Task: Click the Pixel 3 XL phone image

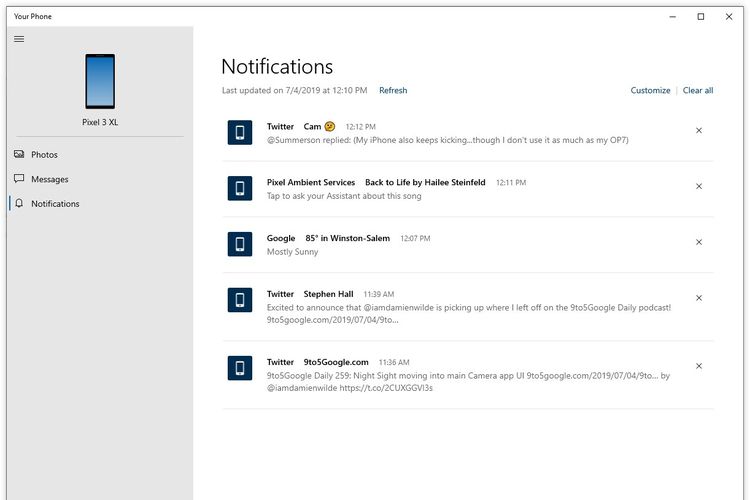Action: [100, 81]
